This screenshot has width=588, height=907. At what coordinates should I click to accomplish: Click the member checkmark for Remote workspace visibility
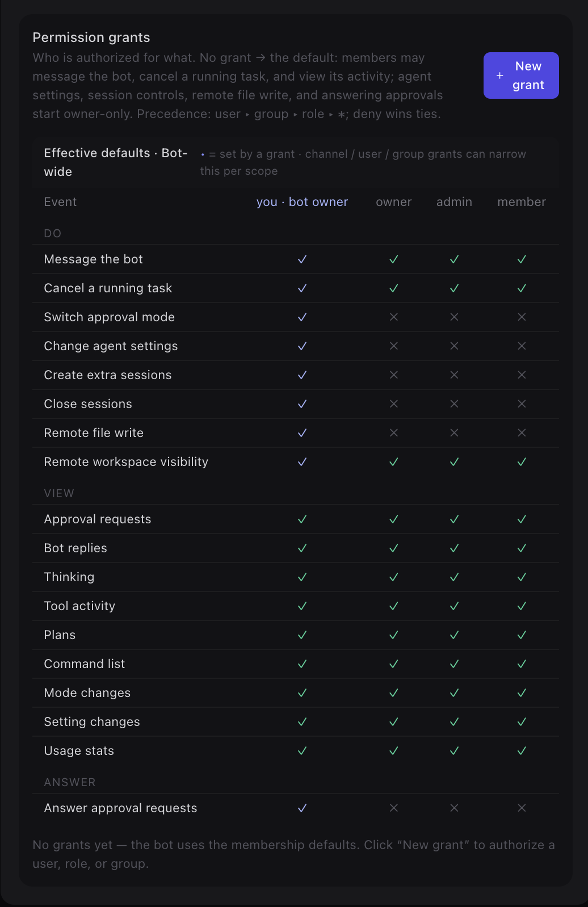coord(522,462)
